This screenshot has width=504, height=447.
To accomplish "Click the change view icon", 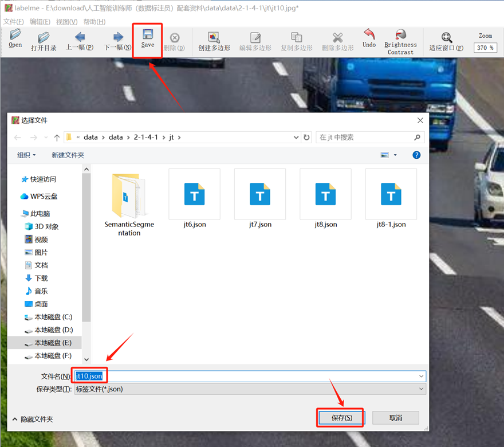I will tap(384, 155).
